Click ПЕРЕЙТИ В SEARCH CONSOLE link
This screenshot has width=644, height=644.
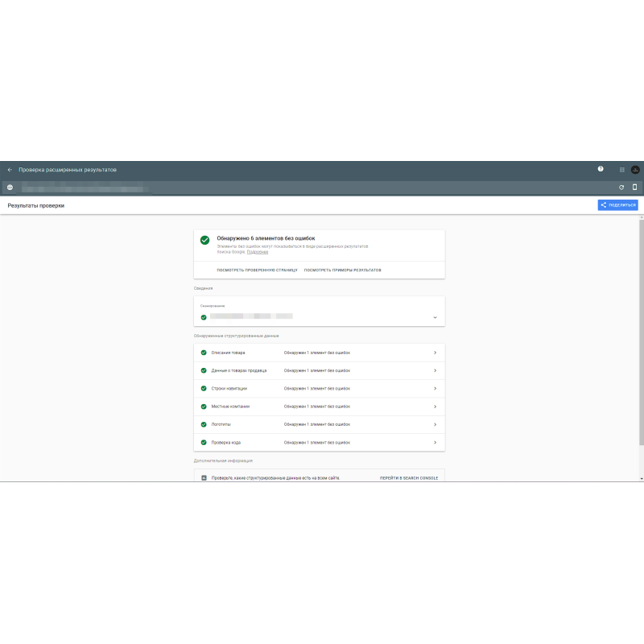[409, 477]
